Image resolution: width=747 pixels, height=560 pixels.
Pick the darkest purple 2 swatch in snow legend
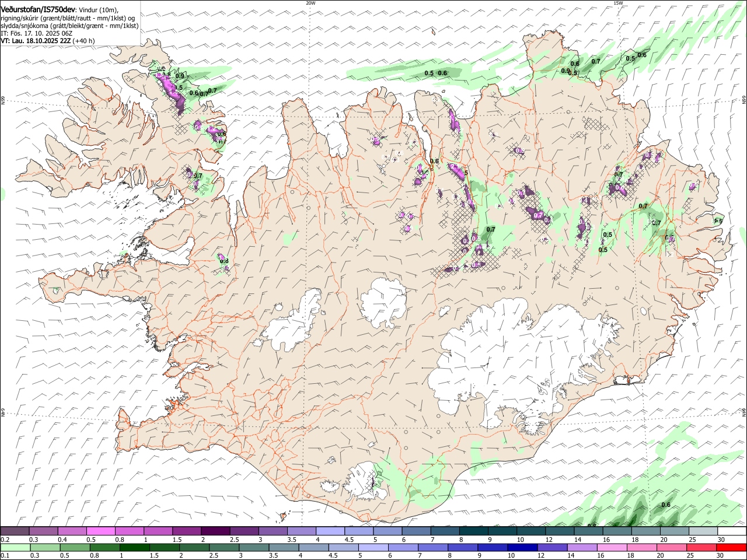(215, 531)
